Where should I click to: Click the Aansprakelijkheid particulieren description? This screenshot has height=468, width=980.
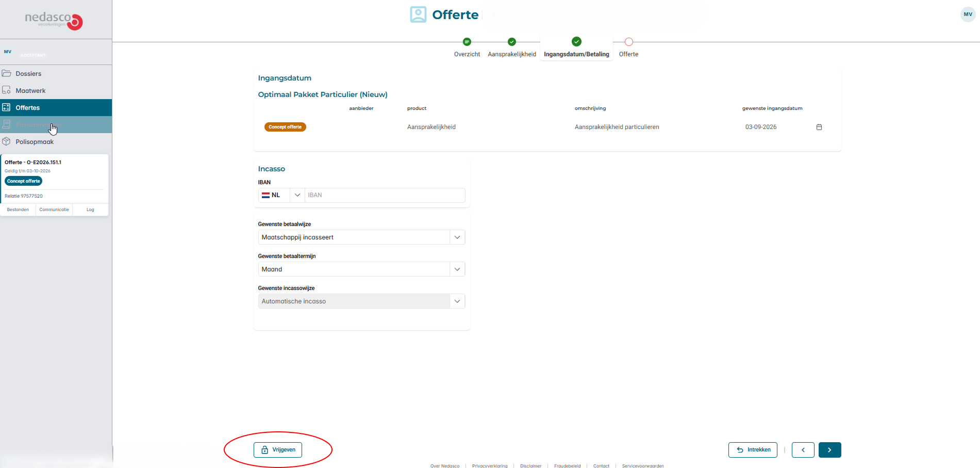tap(617, 127)
